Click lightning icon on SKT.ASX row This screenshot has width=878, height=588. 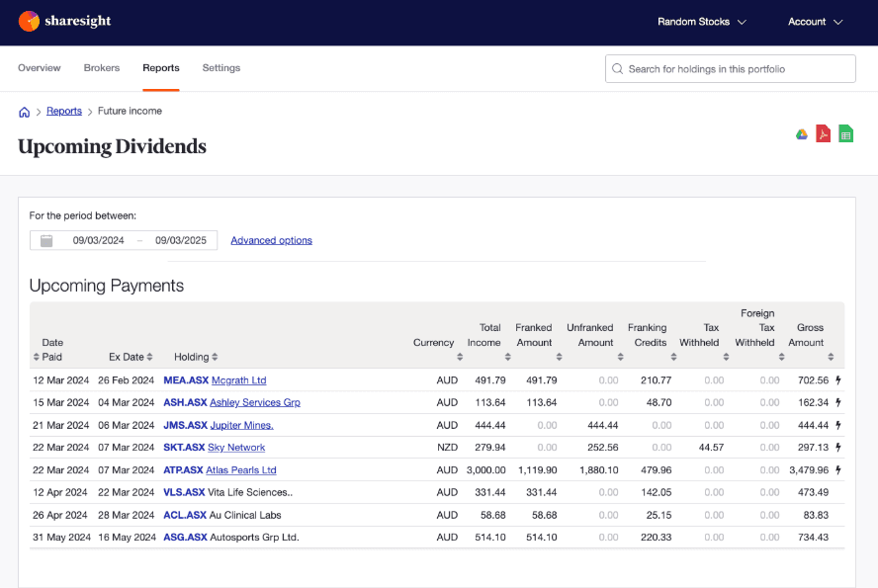pyautogui.click(x=838, y=448)
